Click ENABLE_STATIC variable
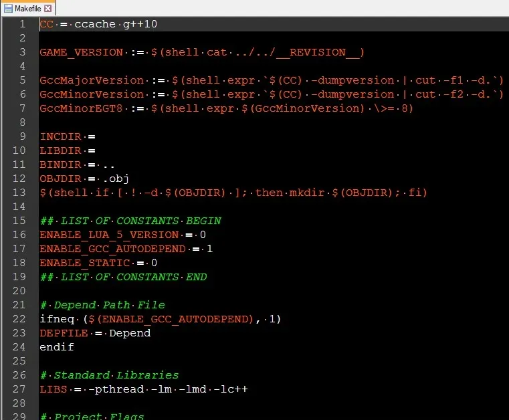Viewport: 509px width, 420px height. [x=85, y=263]
